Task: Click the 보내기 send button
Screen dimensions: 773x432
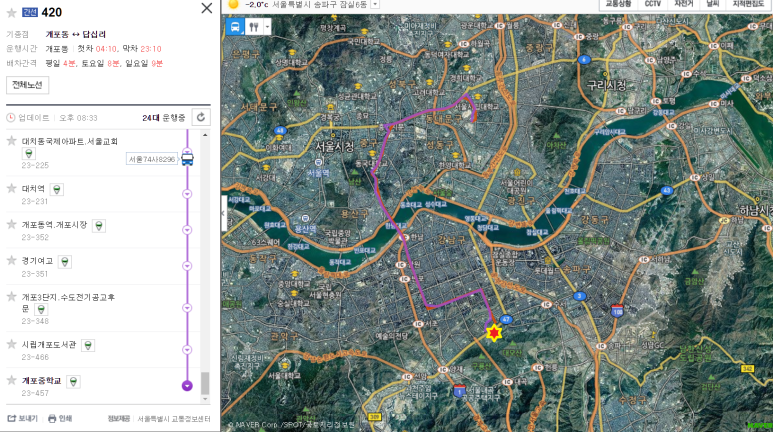Action: pos(22,418)
